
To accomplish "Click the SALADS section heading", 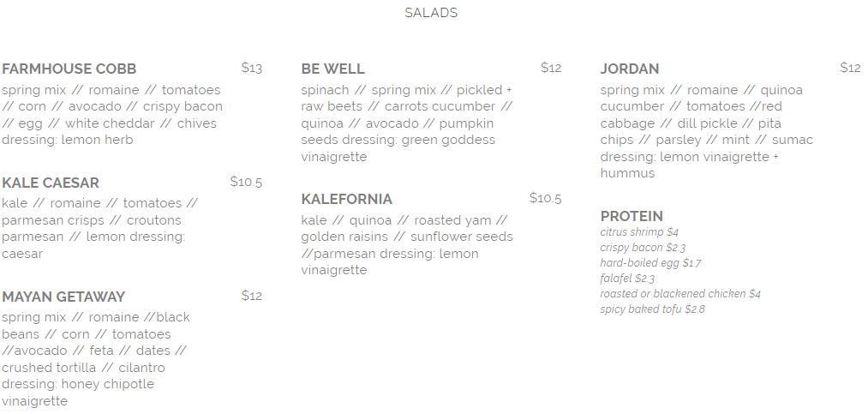I will (431, 13).
